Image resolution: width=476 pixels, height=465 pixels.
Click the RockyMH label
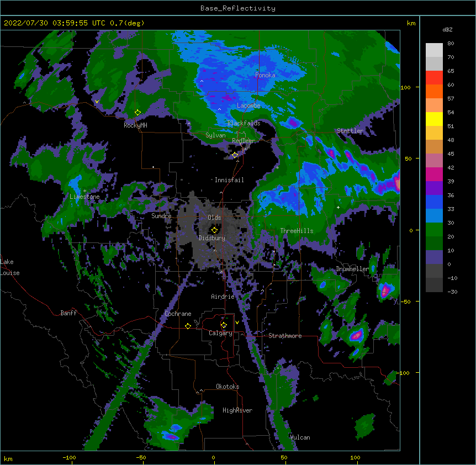(x=135, y=125)
